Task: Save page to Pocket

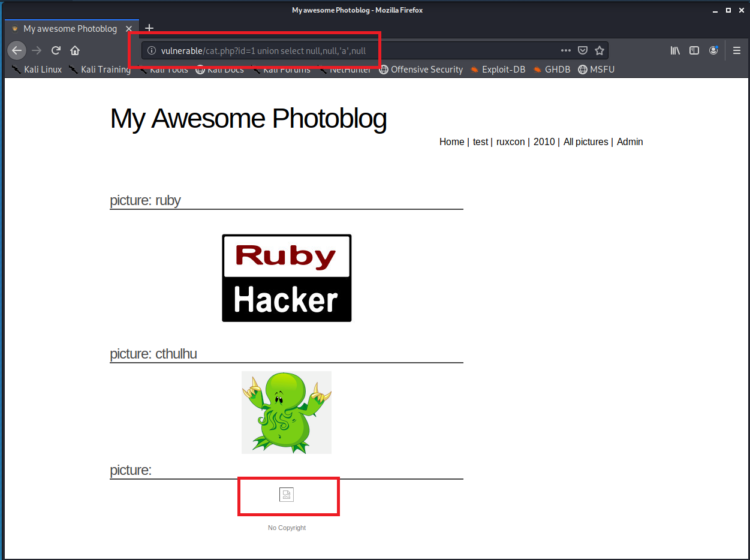Action: (582, 50)
